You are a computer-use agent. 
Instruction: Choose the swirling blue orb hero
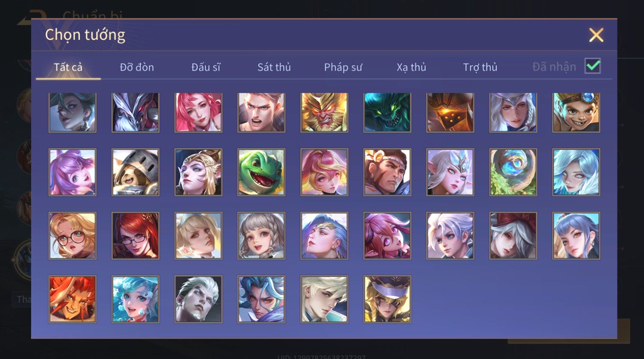coord(513,172)
